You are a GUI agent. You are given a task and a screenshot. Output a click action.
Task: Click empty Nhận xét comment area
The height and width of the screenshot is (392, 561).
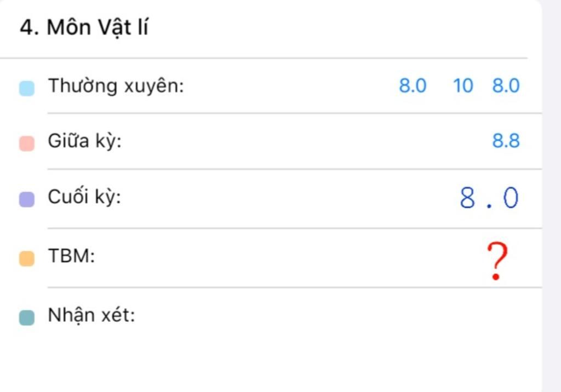click(336, 315)
